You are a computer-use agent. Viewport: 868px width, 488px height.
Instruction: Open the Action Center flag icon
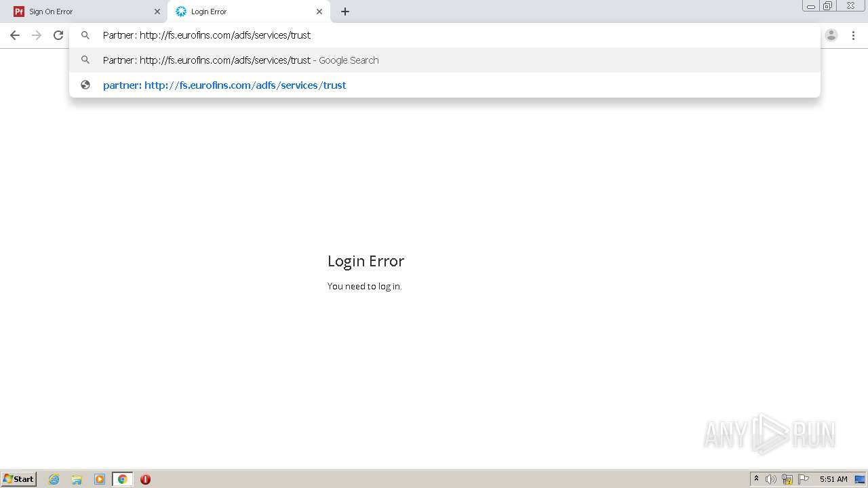(x=804, y=479)
